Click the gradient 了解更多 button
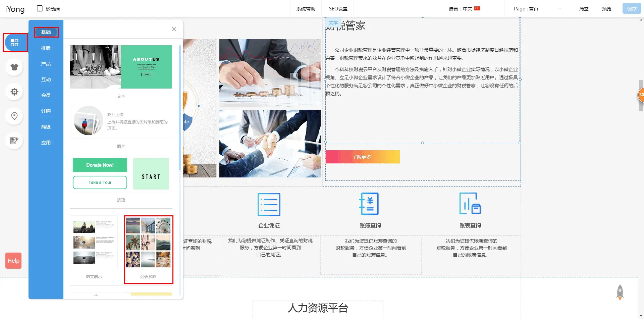 pos(362,157)
